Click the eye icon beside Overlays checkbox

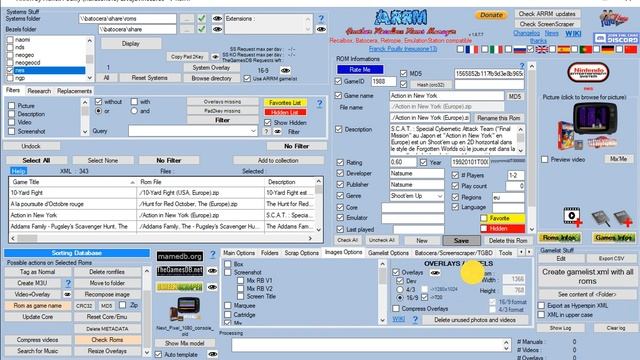[435, 272]
